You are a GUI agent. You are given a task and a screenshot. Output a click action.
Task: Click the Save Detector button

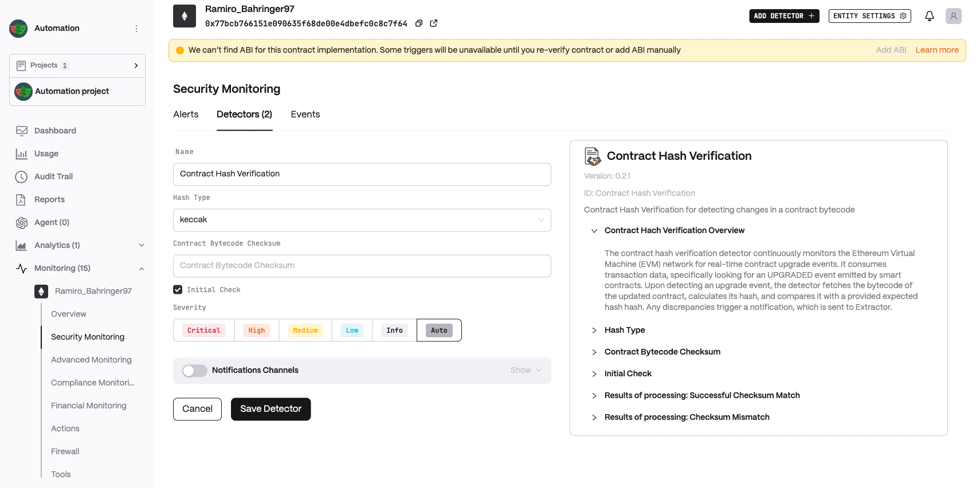pos(271,409)
